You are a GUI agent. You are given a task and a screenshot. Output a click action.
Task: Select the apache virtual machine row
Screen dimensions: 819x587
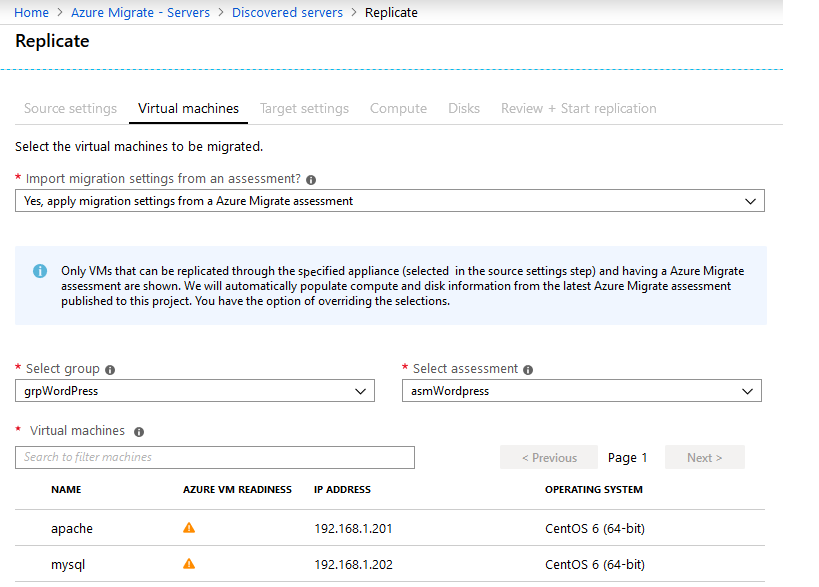[x=390, y=529]
